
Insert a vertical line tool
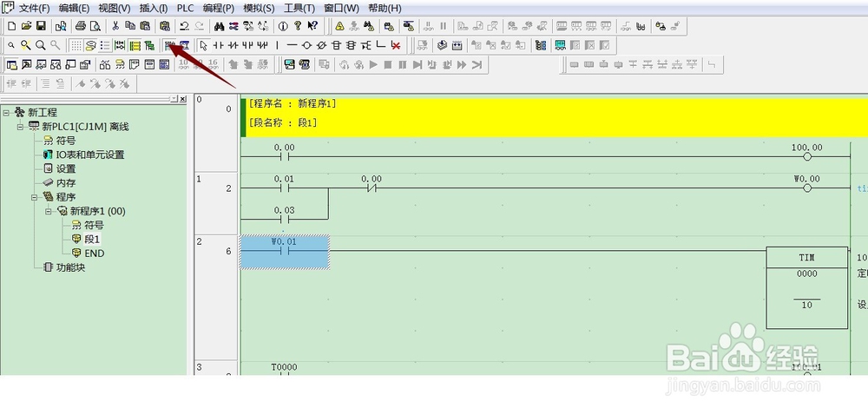coord(278,45)
